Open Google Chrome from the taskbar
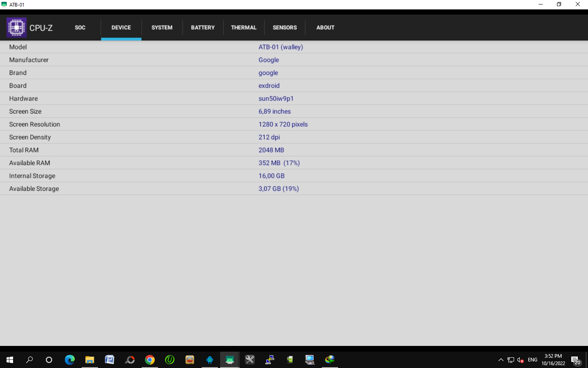The height and width of the screenshot is (368, 588). tap(150, 360)
